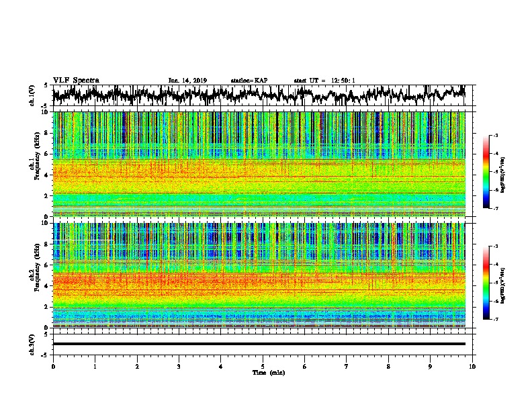Screen dimensions: 532x411
Task: Click the "station=KAP" header label
Action: pos(249,81)
